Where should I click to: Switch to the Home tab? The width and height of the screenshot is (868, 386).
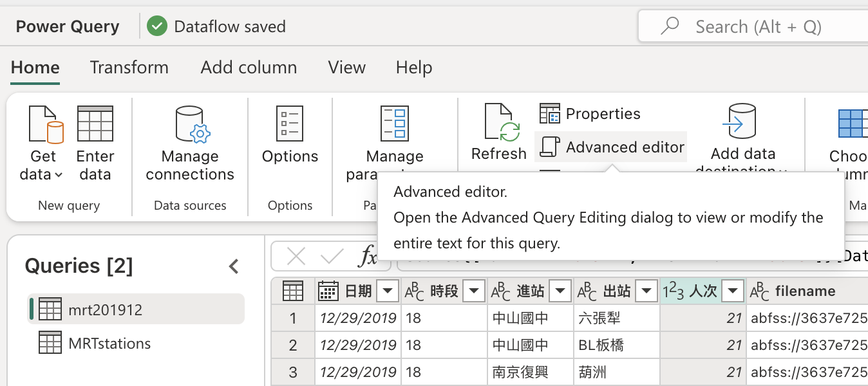(x=35, y=68)
